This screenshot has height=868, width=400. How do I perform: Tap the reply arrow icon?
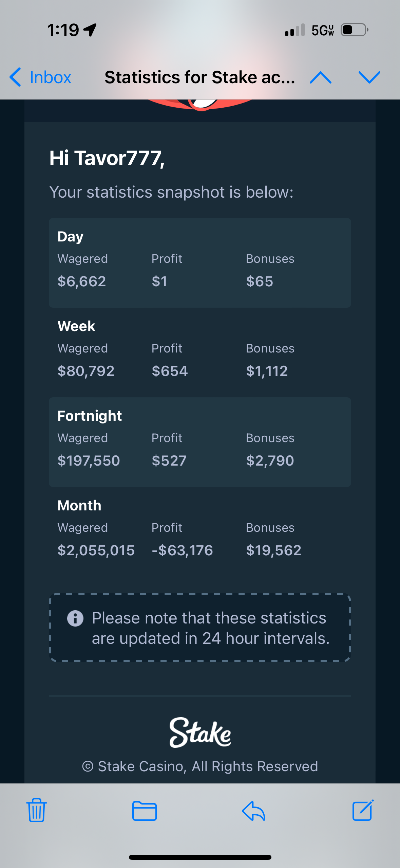(x=253, y=811)
